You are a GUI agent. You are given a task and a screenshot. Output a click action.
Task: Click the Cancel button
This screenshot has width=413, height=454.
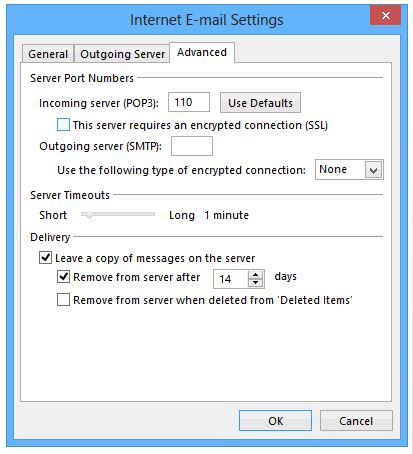pyautogui.click(x=356, y=421)
